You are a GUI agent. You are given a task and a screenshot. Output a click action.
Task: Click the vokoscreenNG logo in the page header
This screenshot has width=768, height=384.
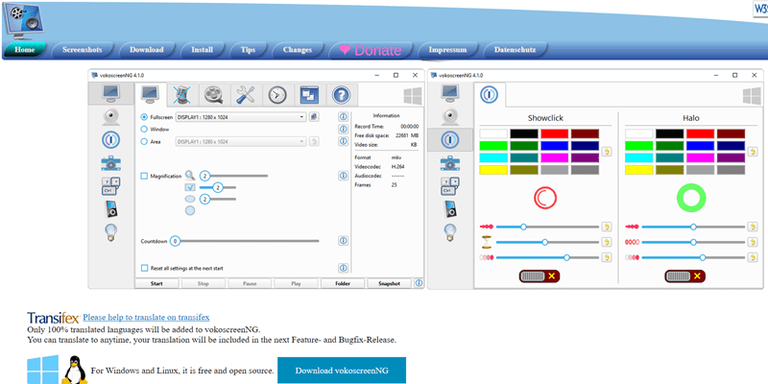pyautogui.click(x=24, y=22)
